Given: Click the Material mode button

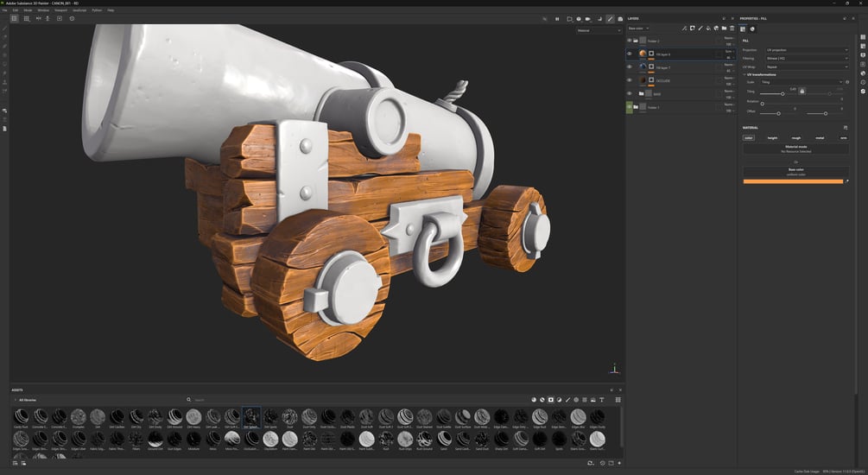Looking at the screenshot, I should click(795, 149).
